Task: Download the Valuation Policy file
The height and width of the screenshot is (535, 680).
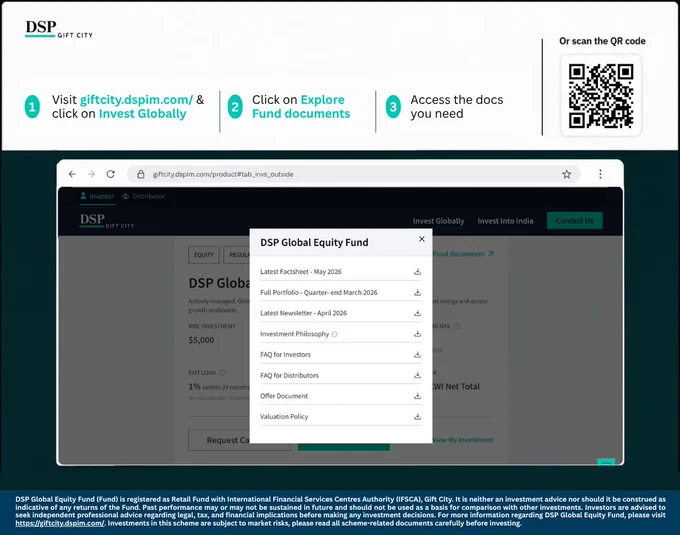Action: click(417, 417)
